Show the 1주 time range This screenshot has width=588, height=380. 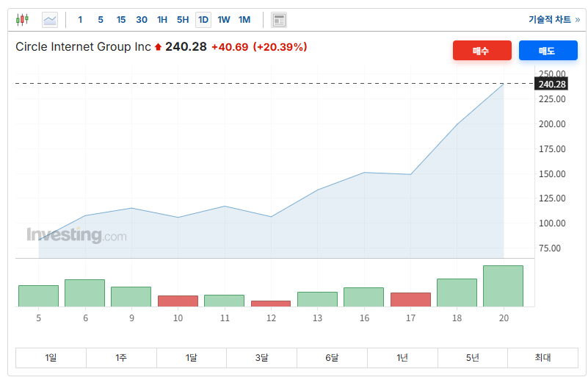[121, 357]
